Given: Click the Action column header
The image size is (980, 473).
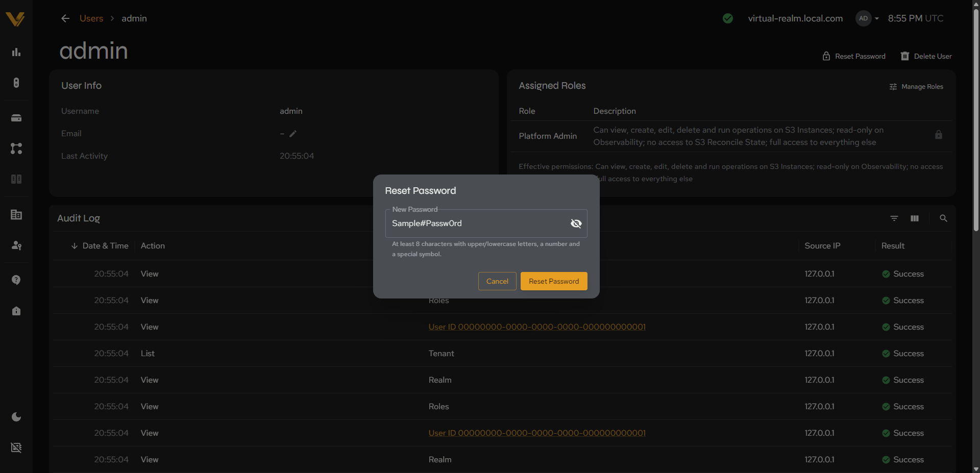Looking at the screenshot, I should [x=153, y=246].
